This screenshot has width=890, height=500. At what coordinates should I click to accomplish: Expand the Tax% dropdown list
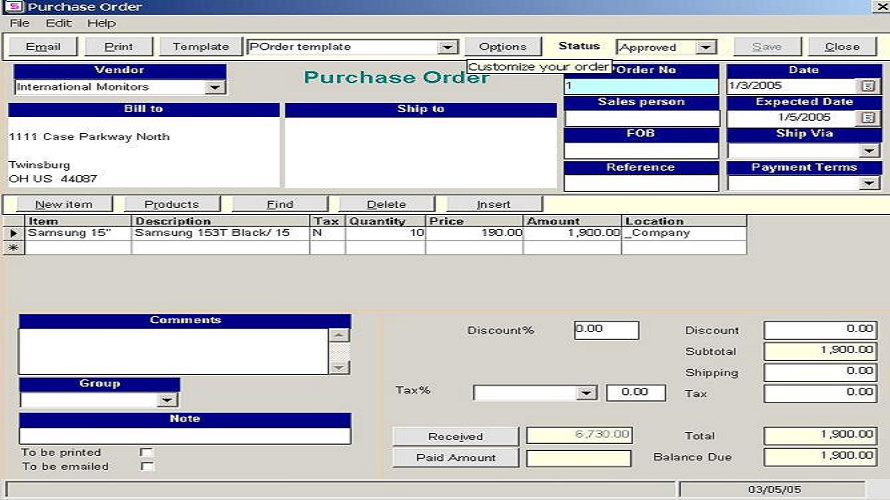586,393
